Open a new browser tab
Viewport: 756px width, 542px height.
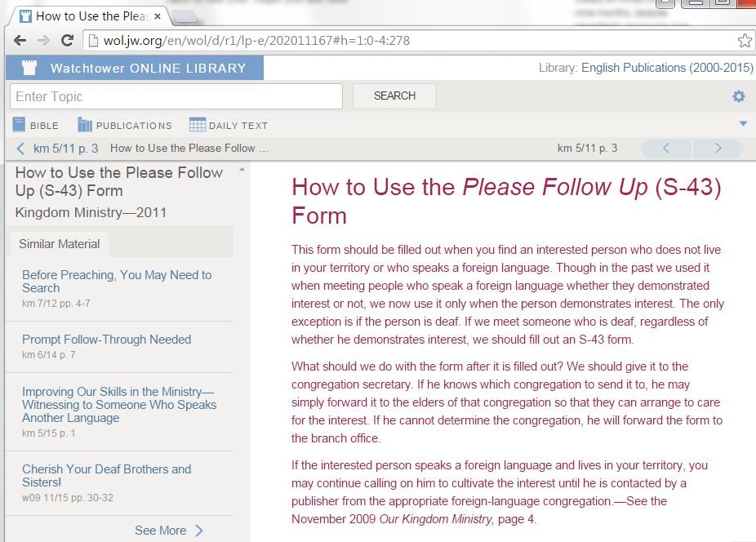[185, 17]
